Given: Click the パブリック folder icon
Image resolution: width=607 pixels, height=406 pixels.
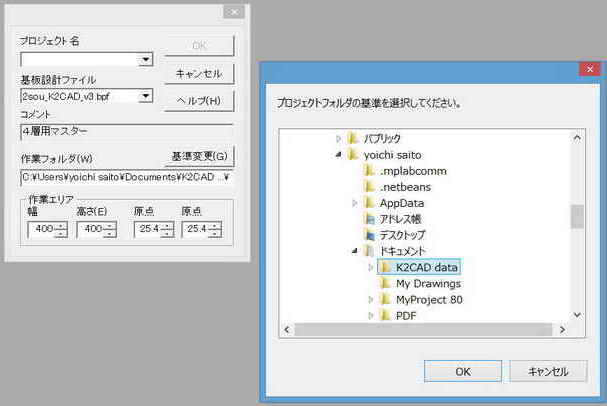Looking at the screenshot, I should 353,138.
